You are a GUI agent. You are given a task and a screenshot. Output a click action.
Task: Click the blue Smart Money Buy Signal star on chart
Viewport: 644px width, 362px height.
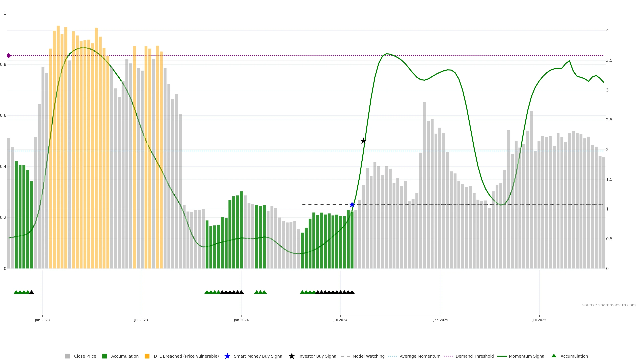coord(352,205)
